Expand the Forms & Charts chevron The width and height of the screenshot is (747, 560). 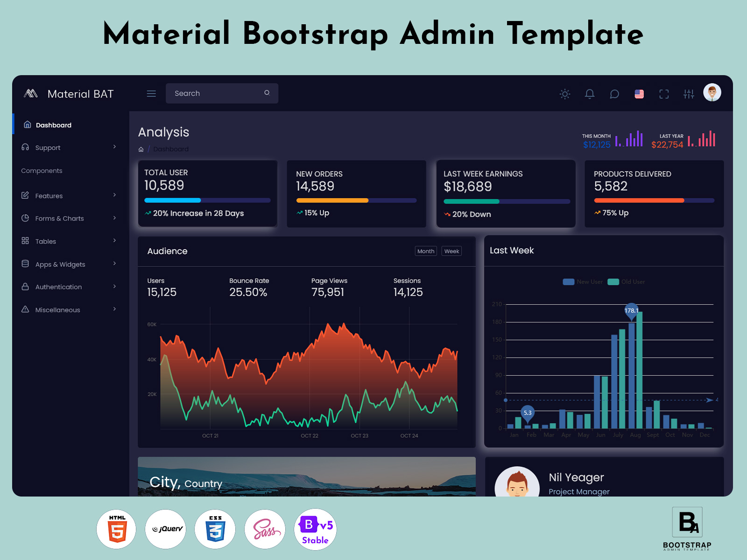point(114,218)
